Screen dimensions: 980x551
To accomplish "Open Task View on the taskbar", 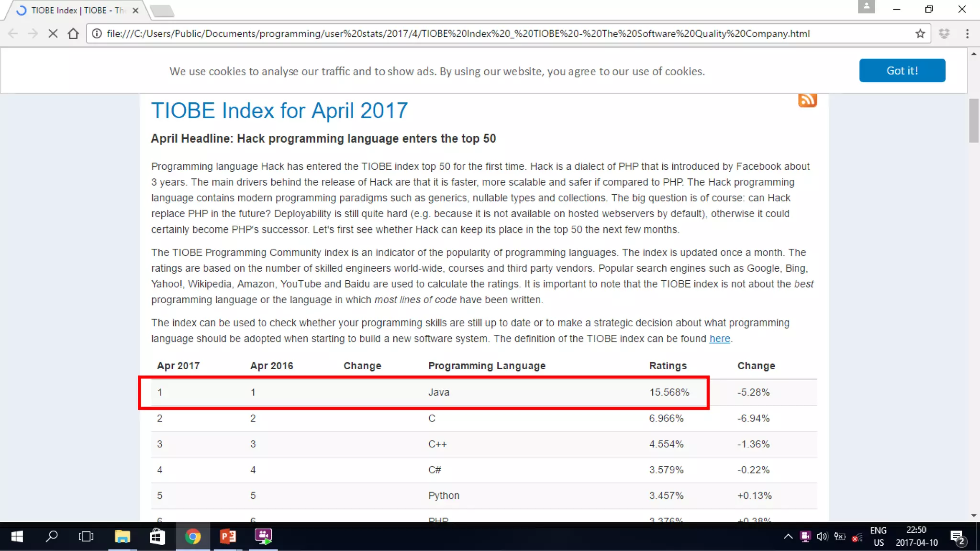I will pos(86,537).
